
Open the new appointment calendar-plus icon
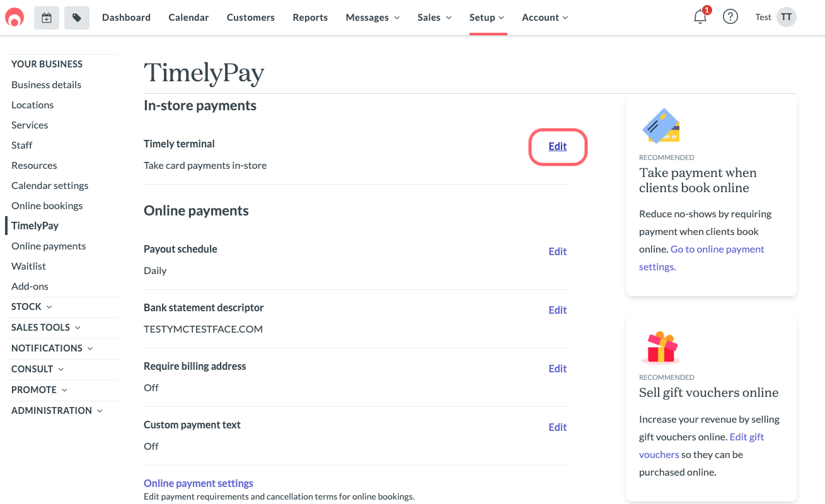pyautogui.click(x=47, y=18)
